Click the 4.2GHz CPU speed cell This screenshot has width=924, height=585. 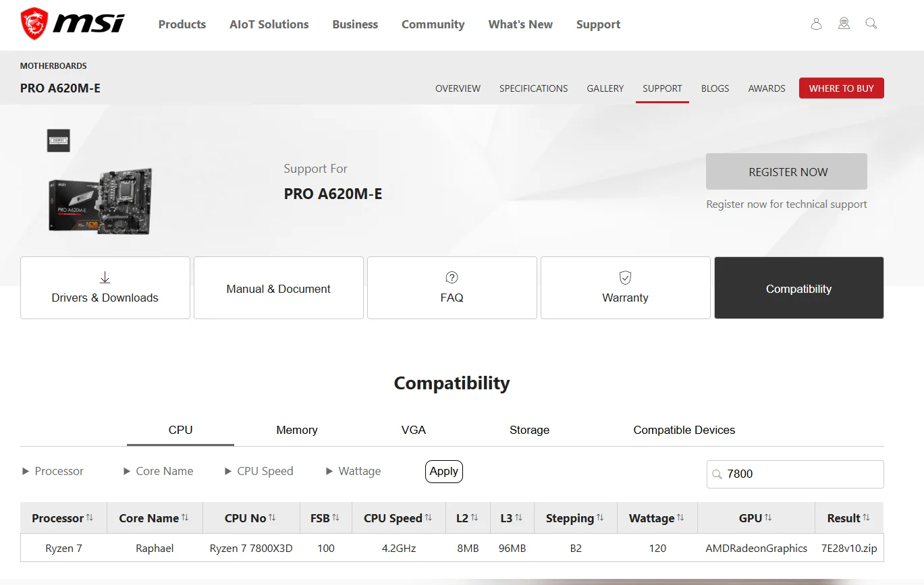pyautogui.click(x=400, y=548)
